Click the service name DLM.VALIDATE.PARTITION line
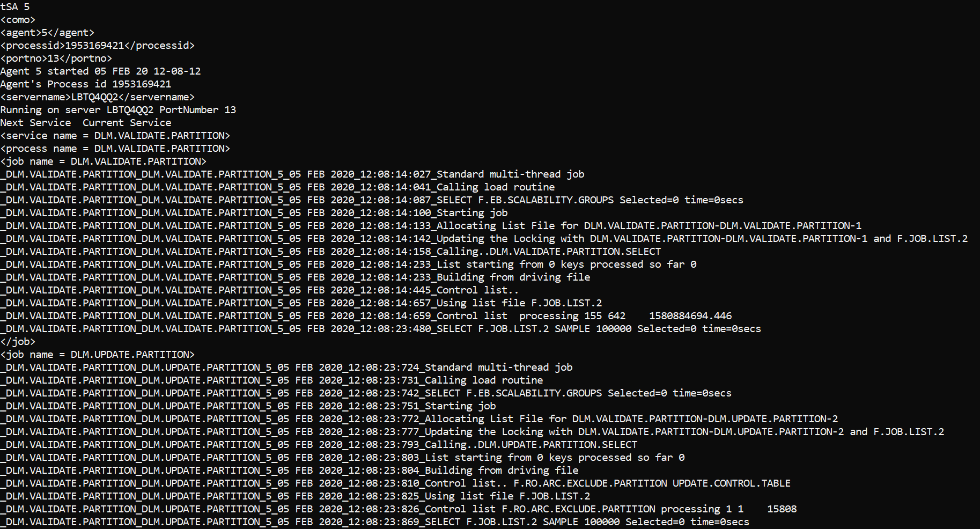 pos(115,136)
